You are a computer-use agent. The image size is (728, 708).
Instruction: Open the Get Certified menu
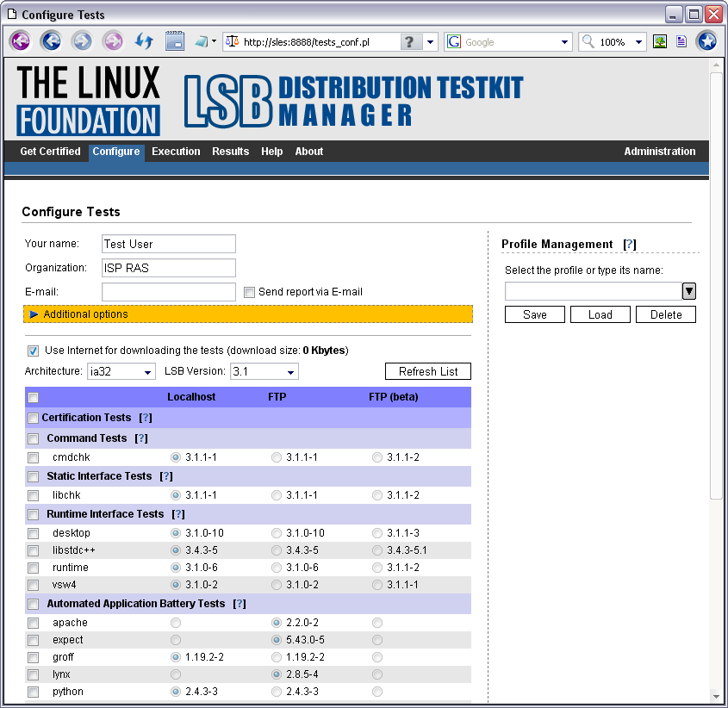click(x=50, y=152)
